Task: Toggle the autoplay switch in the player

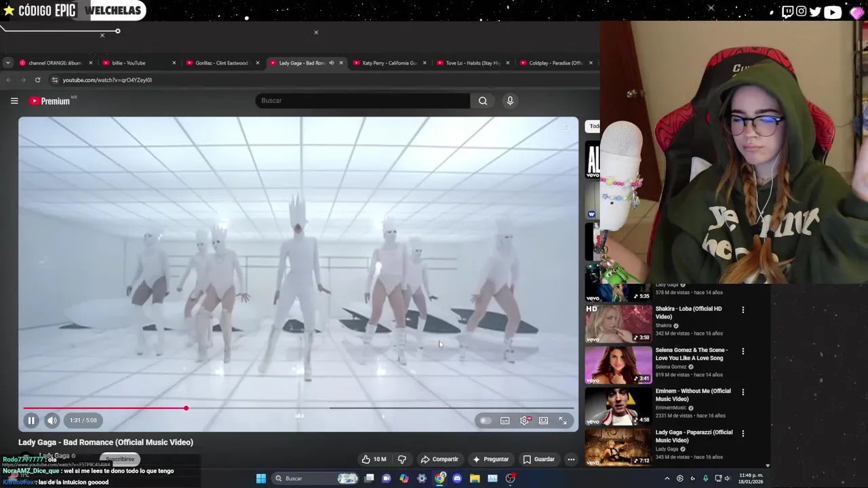Action: 485,421
